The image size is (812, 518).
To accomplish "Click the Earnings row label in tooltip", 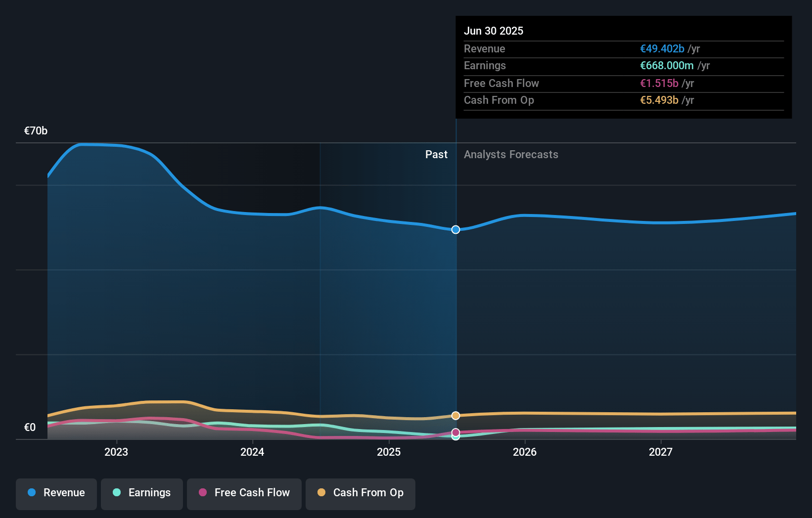I will point(485,65).
